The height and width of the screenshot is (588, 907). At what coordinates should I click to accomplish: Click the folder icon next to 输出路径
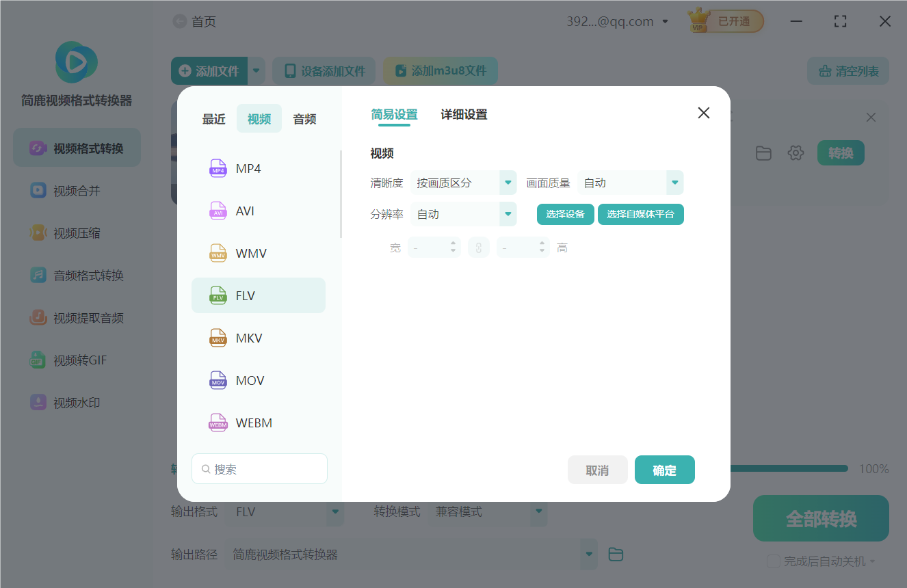coord(615,554)
